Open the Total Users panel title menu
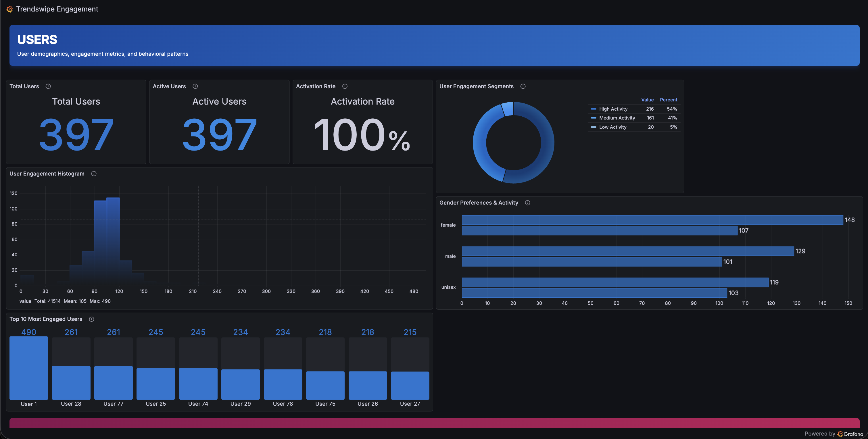The width and height of the screenshot is (868, 439). point(24,86)
